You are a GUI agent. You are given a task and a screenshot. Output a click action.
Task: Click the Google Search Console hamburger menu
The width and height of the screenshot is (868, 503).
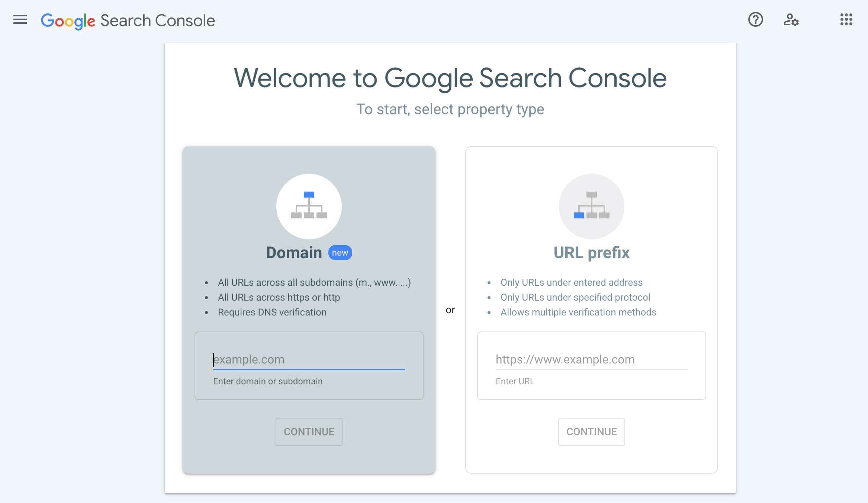click(x=20, y=19)
